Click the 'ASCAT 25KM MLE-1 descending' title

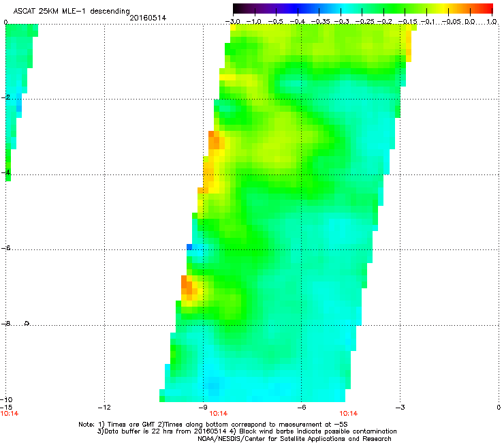[72, 12]
